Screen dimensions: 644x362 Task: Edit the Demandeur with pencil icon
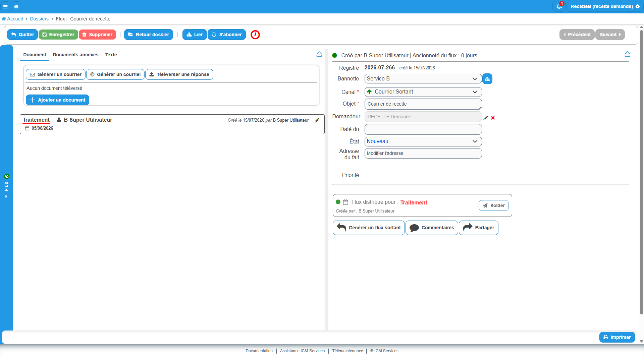(x=486, y=118)
